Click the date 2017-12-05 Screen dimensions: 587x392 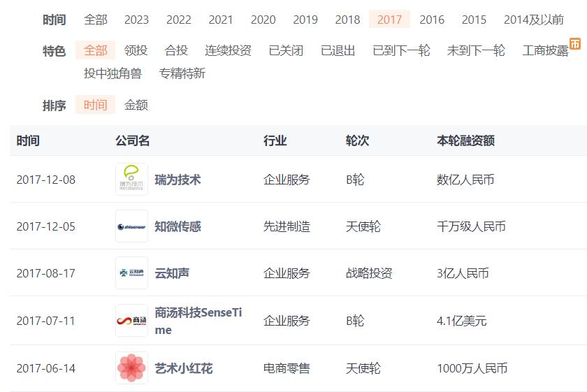(x=45, y=226)
